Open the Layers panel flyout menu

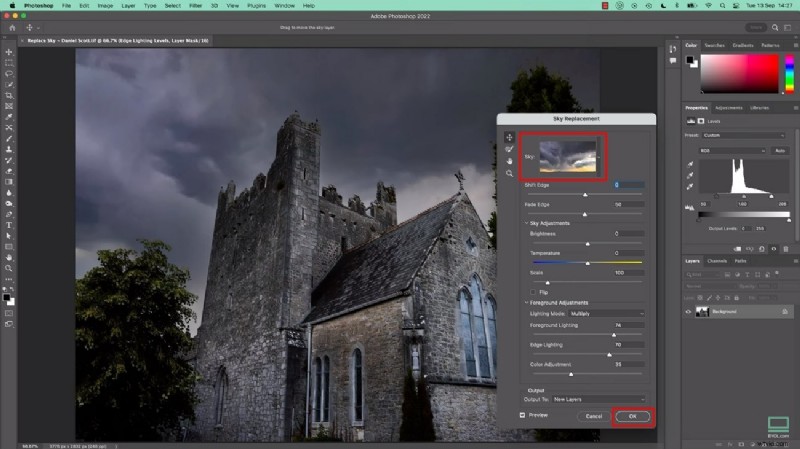point(795,261)
